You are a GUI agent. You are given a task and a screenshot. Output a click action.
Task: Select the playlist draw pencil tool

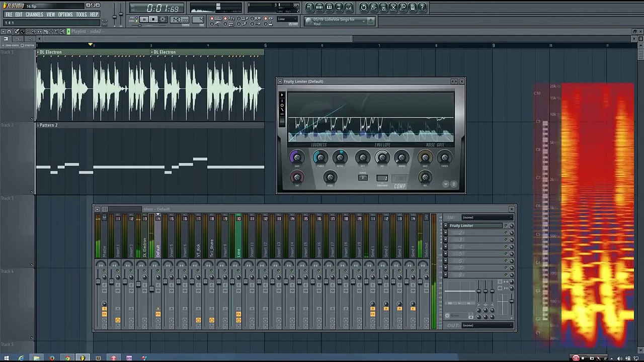17,31
